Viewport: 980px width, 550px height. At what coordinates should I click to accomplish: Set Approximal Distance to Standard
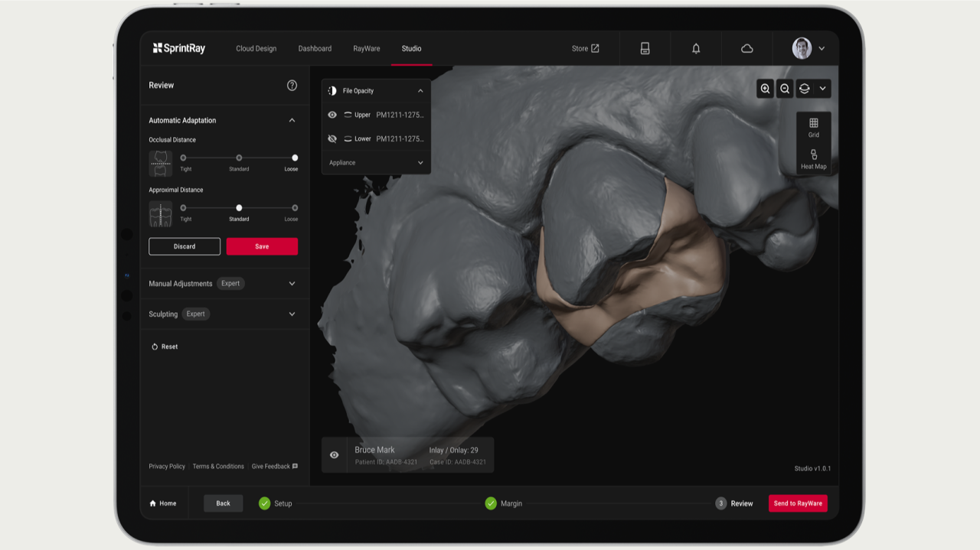coord(239,208)
